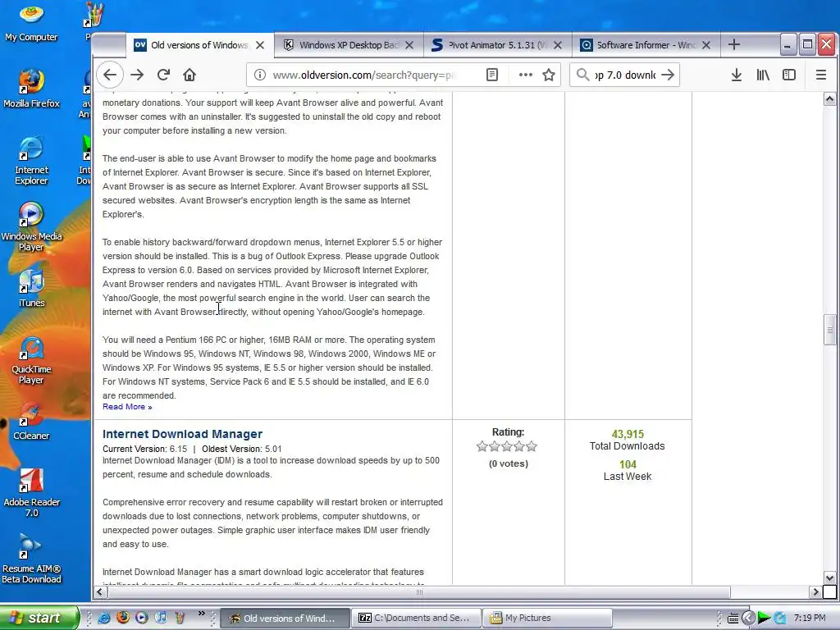Show the Firefox sidebars

pyautogui.click(x=789, y=75)
